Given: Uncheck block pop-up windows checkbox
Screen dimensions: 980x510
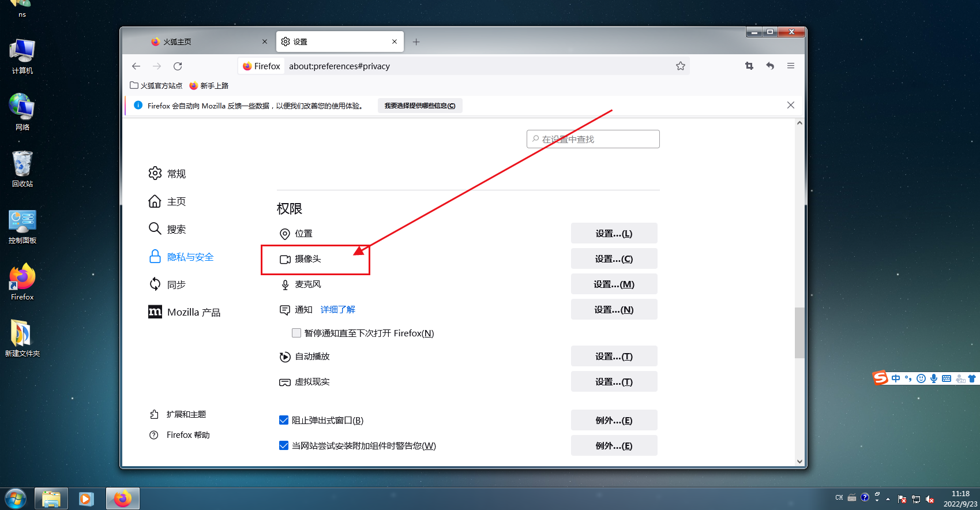Looking at the screenshot, I should 284,420.
